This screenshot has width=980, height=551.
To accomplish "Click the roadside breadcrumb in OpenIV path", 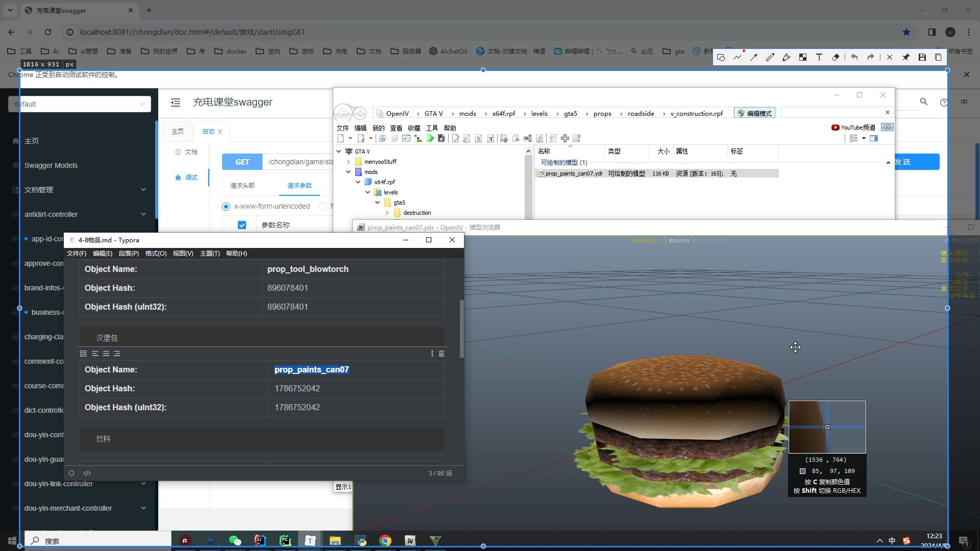I will 641,113.
